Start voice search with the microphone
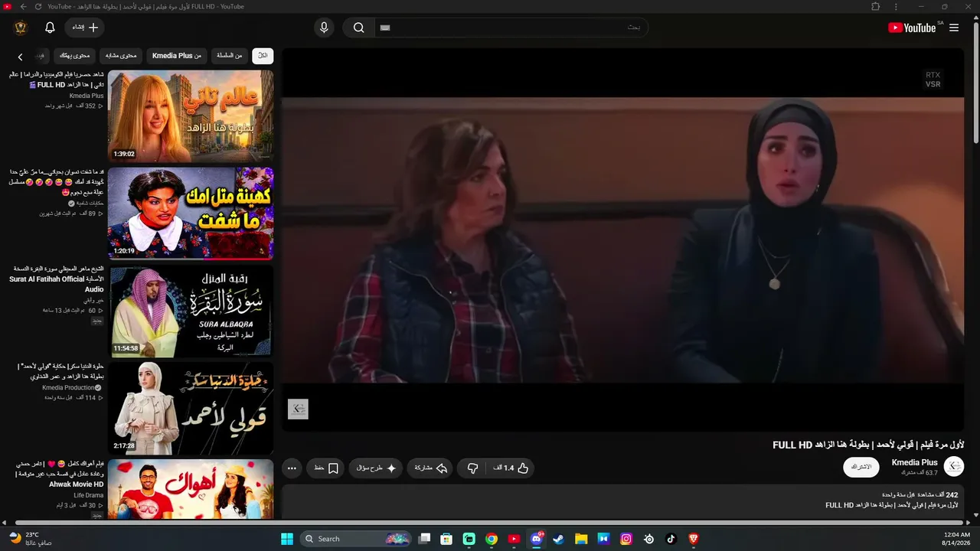This screenshot has width=980, height=551. [x=324, y=28]
